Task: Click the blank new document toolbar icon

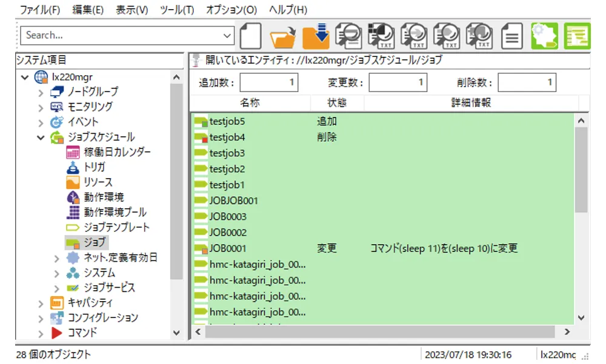Action: [x=250, y=36]
